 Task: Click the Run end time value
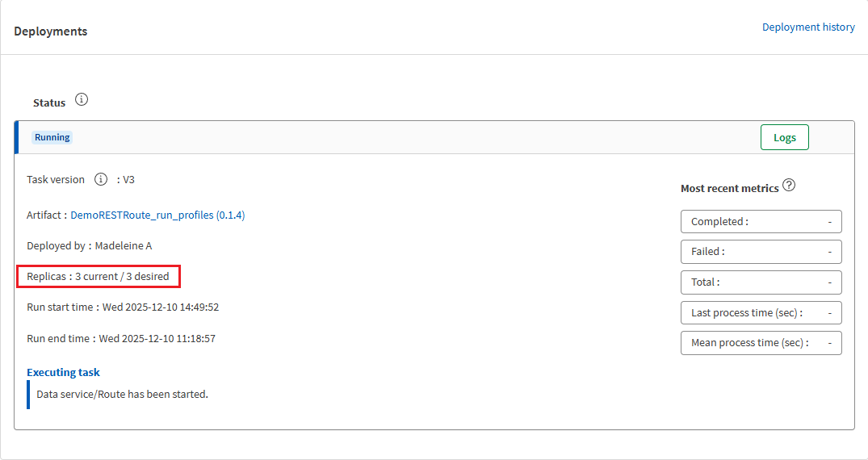157,339
